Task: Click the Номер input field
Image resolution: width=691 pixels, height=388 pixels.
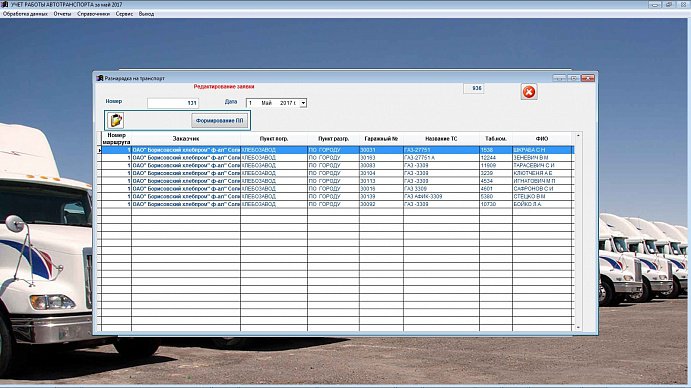Action: (173, 103)
